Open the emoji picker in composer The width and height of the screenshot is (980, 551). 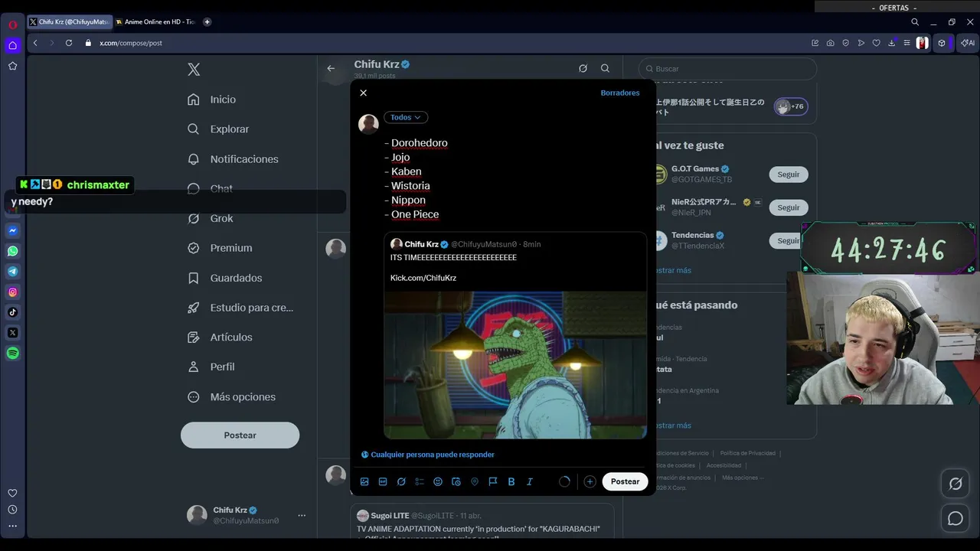pyautogui.click(x=438, y=481)
